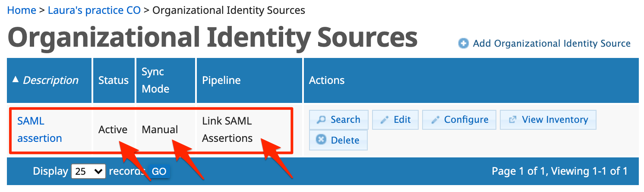
Task: Click the pencil icon on Configure button
Action: click(435, 120)
